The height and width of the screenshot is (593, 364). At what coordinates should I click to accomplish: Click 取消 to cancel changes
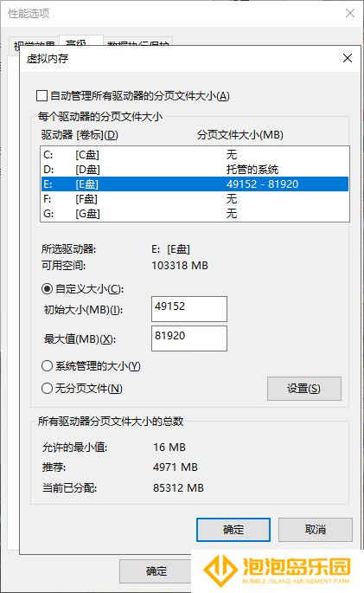click(316, 530)
